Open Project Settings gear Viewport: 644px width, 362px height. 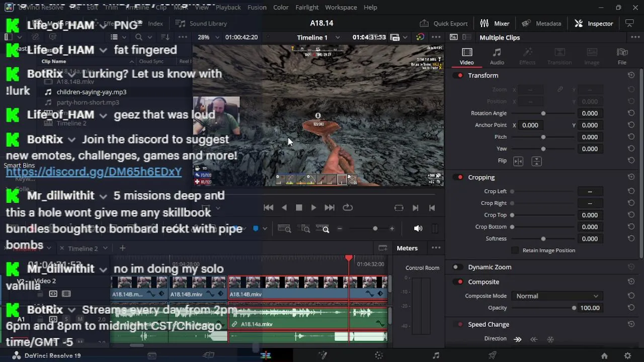tap(627, 355)
